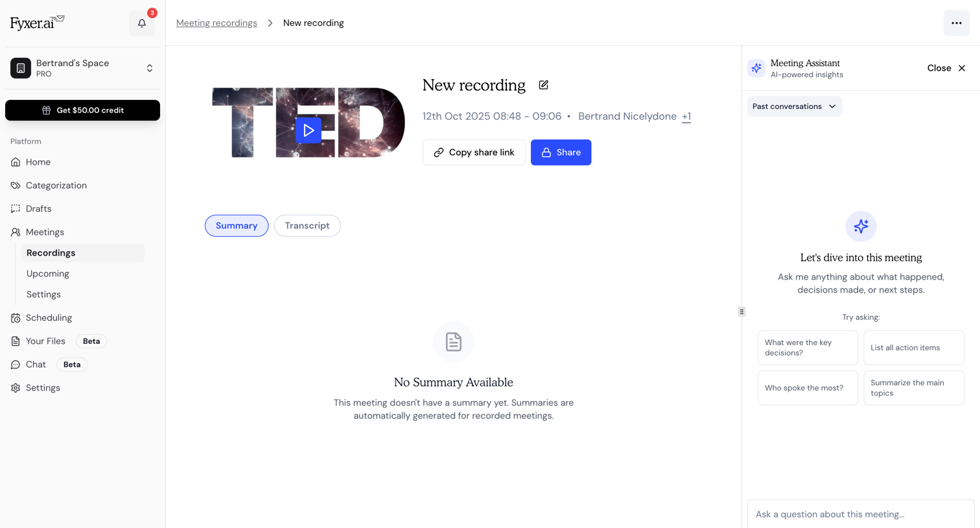Open Recordings sub-item
Viewport: 980px width, 528px height.
83,253
